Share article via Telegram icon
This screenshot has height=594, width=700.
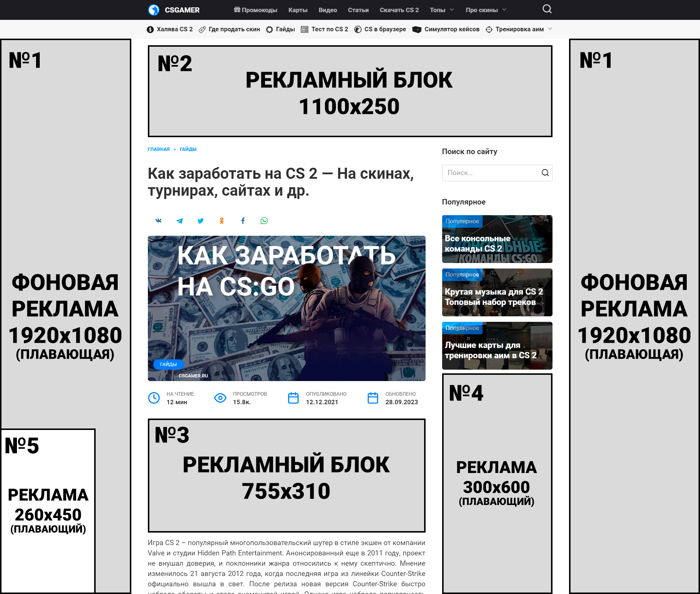click(x=180, y=221)
